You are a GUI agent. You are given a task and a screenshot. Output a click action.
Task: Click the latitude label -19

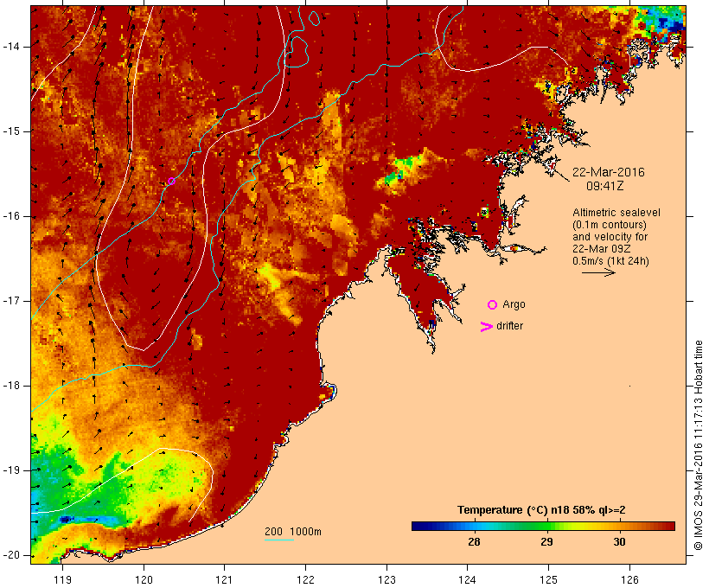coord(11,470)
